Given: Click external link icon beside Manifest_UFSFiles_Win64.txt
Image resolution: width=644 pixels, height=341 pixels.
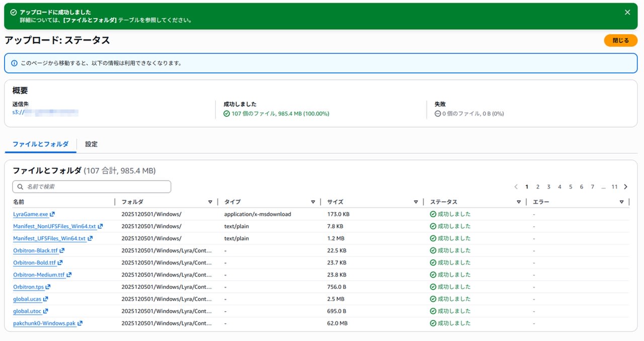Looking at the screenshot, I should 90,238.
